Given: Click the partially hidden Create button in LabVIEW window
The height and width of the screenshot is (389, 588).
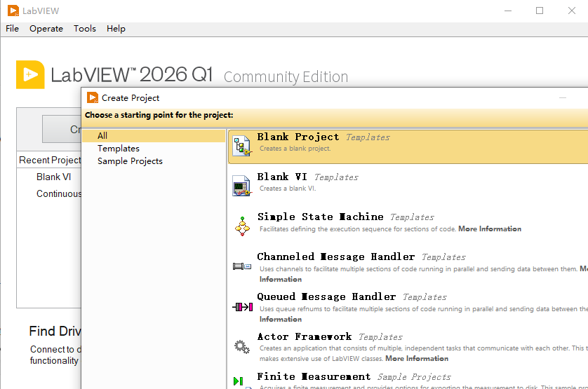Looking at the screenshot, I should pos(62,129).
